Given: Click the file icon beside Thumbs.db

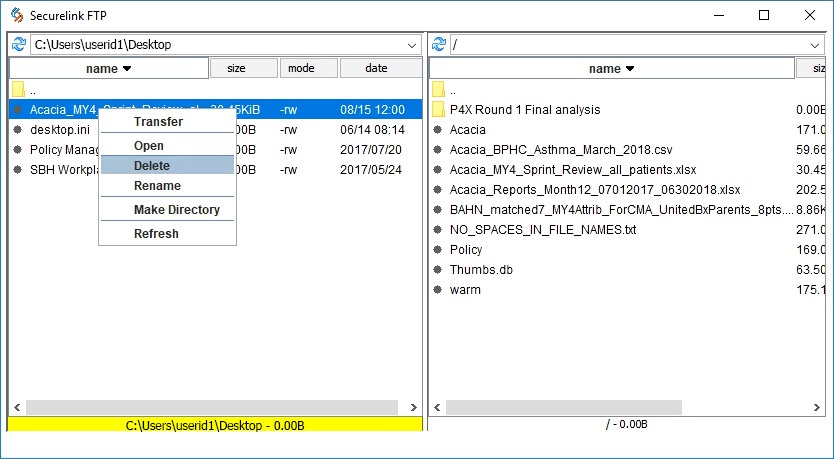Looking at the screenshot, I should [x=438, y=270].
